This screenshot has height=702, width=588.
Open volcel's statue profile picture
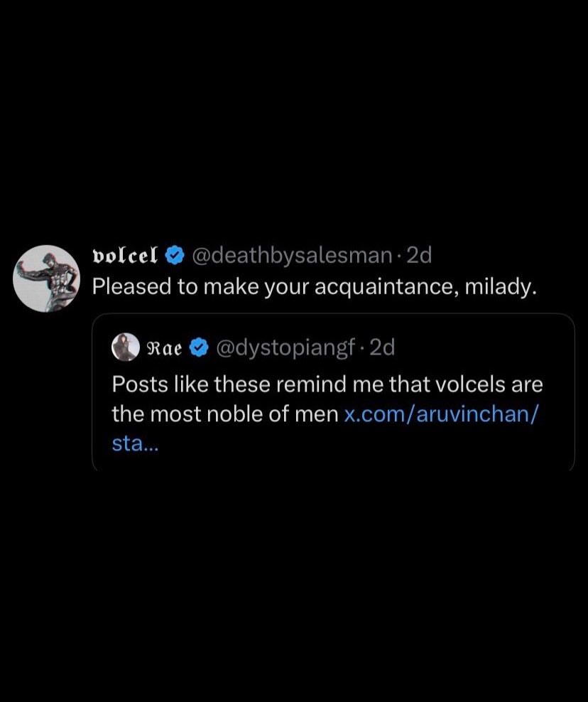pyautogui.click(x=46, y=278)
